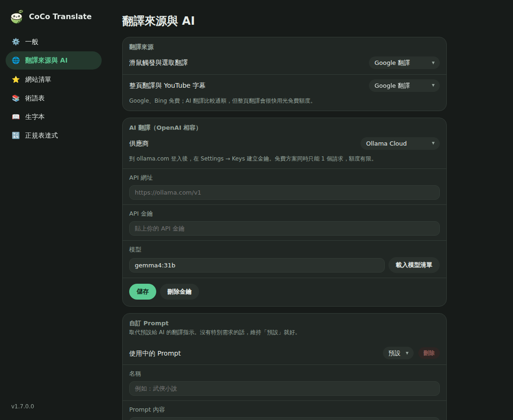This screenshot has width=513, height=420.
Task: Open the 術語表 section
Action: pyautogui.click(x=54, y=98)
